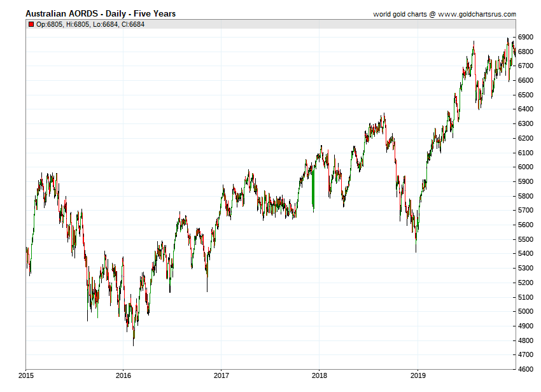Click the 5700 y-axis label
Image resolution: width=541 pixels, height=392 pixels.
point(525,210)
